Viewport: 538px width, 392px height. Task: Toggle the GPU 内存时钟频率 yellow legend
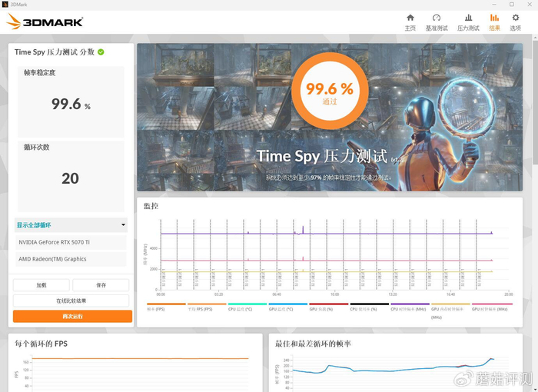(450, 311)
